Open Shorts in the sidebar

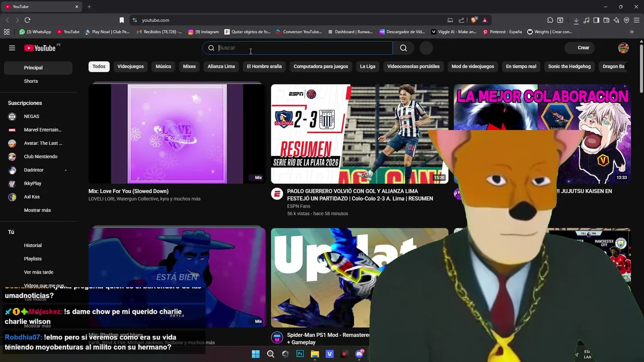[x=38, y=81]
